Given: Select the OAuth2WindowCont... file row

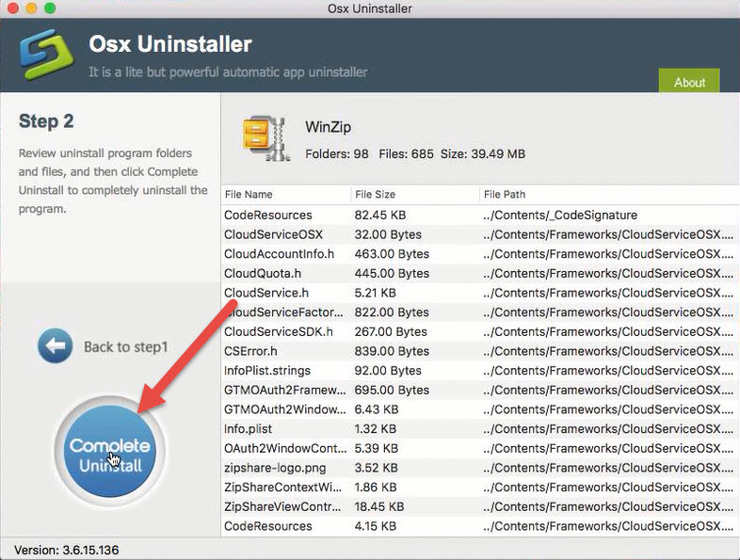Looking at the screenshot, I should tap(480, 448).
